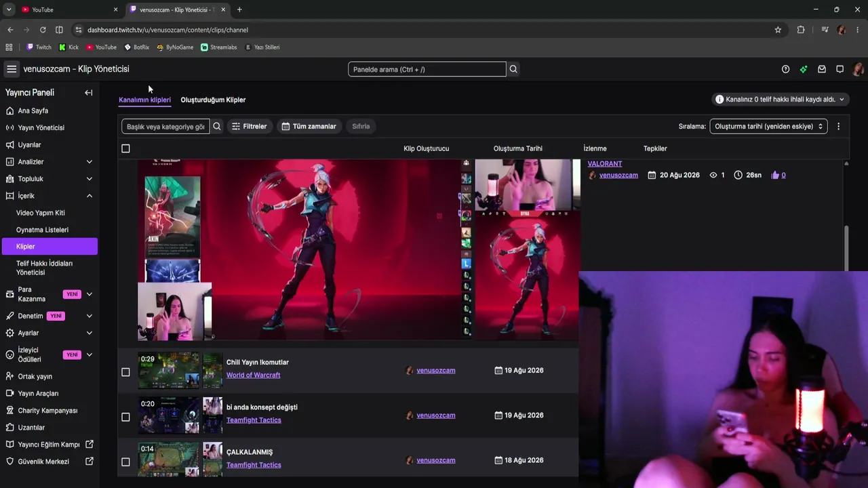Expand the Ayarlar sidebar section
This screenshot has width=868, height=488.
pyautogui.click(x=89, y=333)
